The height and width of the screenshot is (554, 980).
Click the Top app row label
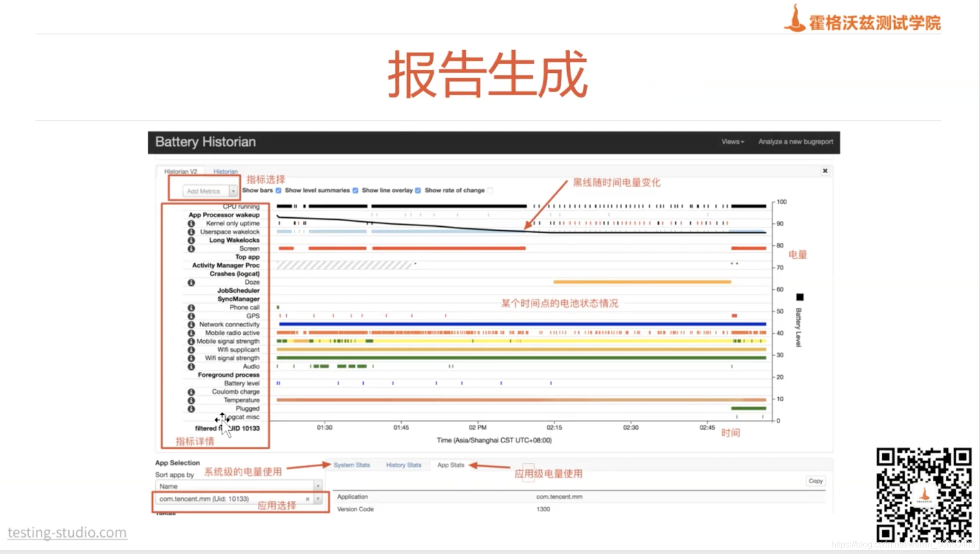pyautogui.click(x=247, y=257)
